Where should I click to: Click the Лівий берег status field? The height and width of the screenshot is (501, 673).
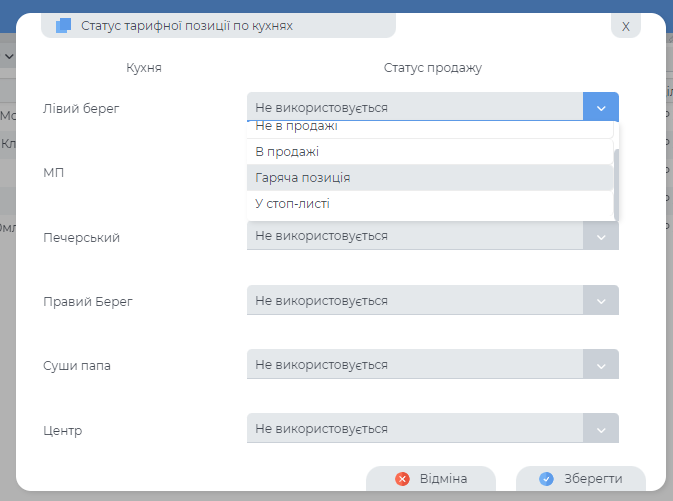[414, 107]
